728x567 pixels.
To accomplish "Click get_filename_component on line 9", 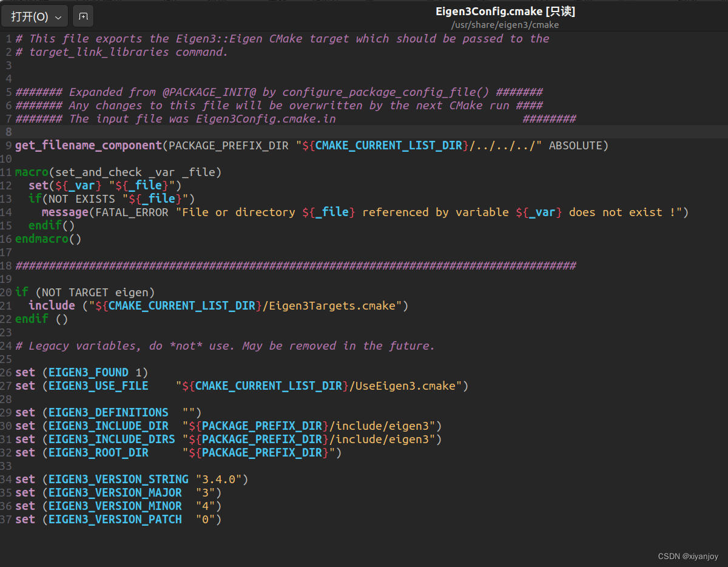I will coord(89,146).
